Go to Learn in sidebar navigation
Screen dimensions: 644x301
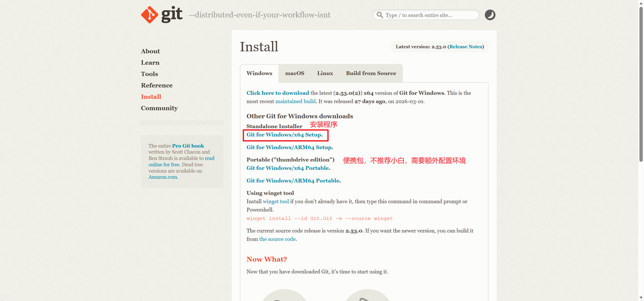150,63
